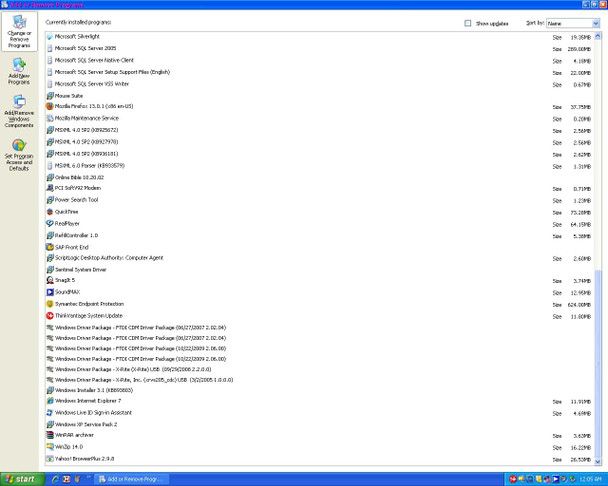Viewport: 608px width, 486px height.
Task: Click the WinZip 14.0 icon
Action: tap(50, 447)
